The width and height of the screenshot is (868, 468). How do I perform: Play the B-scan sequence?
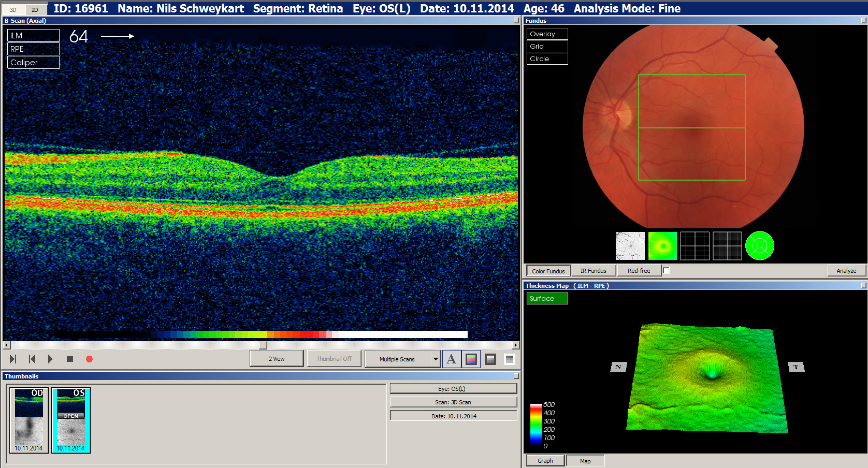pos(50,359)
